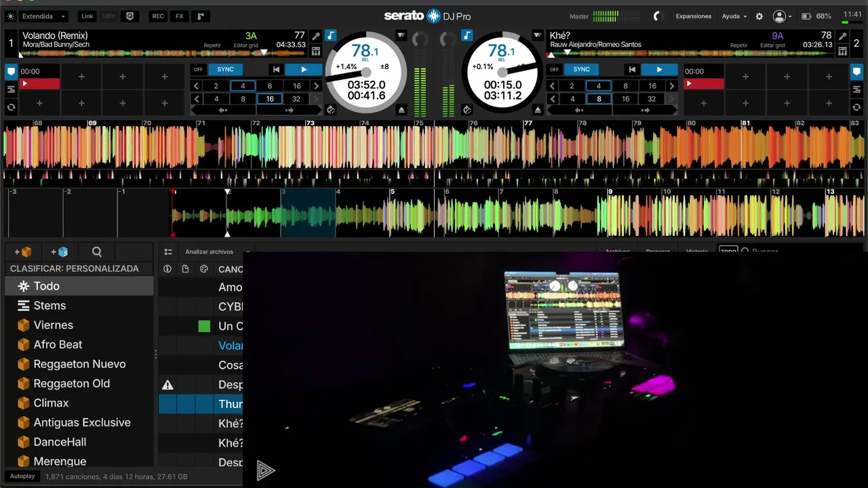The image size is (868, 488).
Task: Open the loops tab icon on deck 2
Action: click(x=857, y=107)
